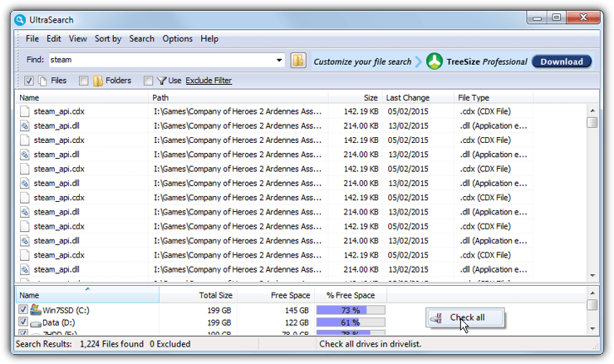This screenshot has height=364, width=614.
Task: Sort results by the Path column header
Action: 238,97
